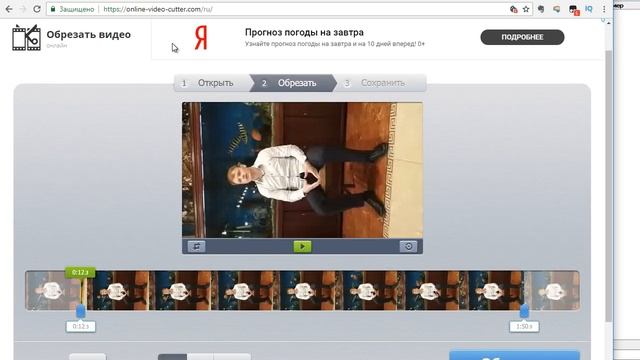
Task: Click the small cookie-blocked icon in address bar
Action: 513,9
